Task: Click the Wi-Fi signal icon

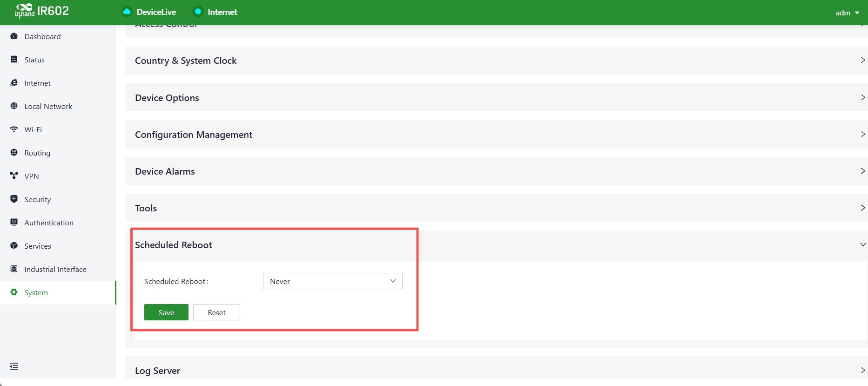Action: pyautogui.click(x=14, y=129)
